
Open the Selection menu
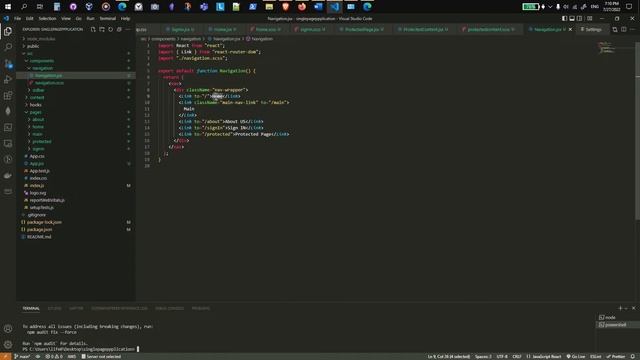coord(47,18)
